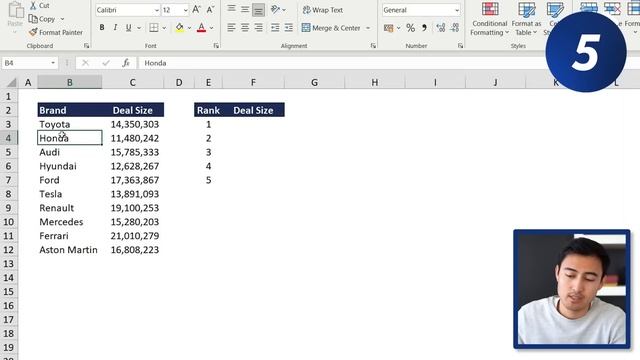This screenshot has height=360, width=640.
Task: Select the highlighted Bottom Align icon
Action: pyautogui.click(x=258, y=10)
